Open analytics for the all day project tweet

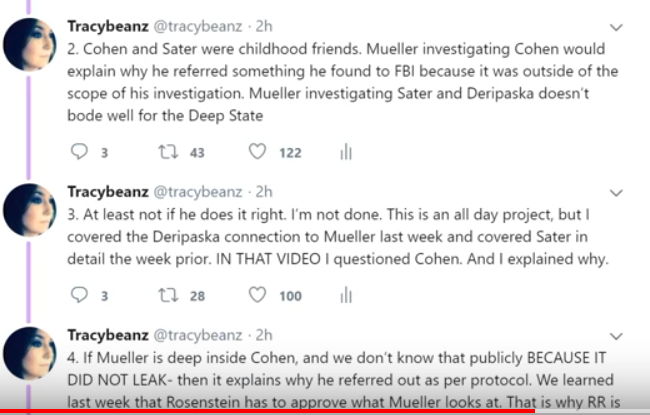tap(346, 295)
